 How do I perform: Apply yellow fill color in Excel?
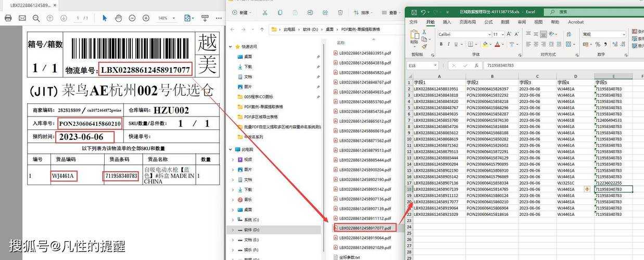tap(485, 45)
